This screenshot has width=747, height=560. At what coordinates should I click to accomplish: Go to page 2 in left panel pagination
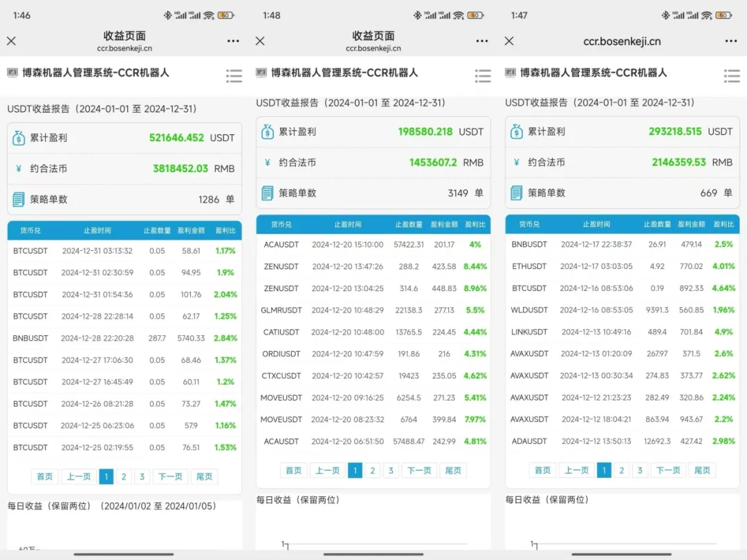(124, 476)
